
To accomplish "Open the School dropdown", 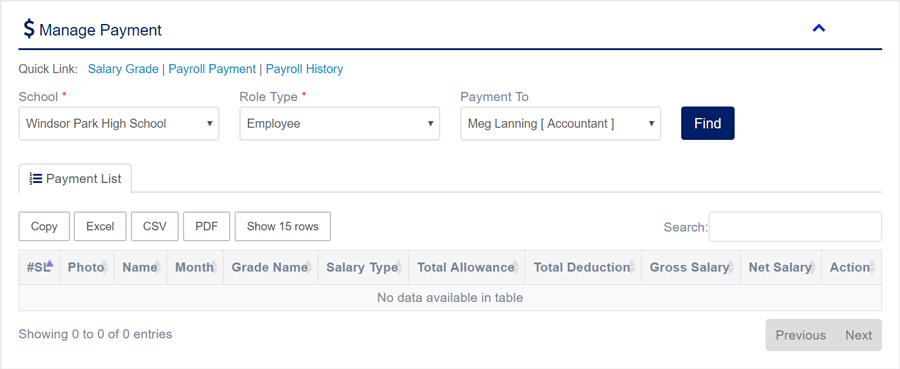I will (x=119, y=123).
